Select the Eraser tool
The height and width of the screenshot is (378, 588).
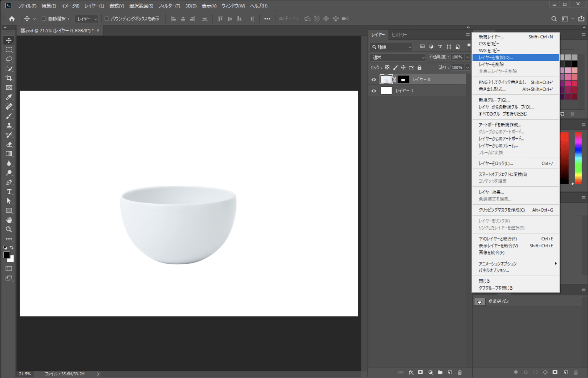click(9, 144)
